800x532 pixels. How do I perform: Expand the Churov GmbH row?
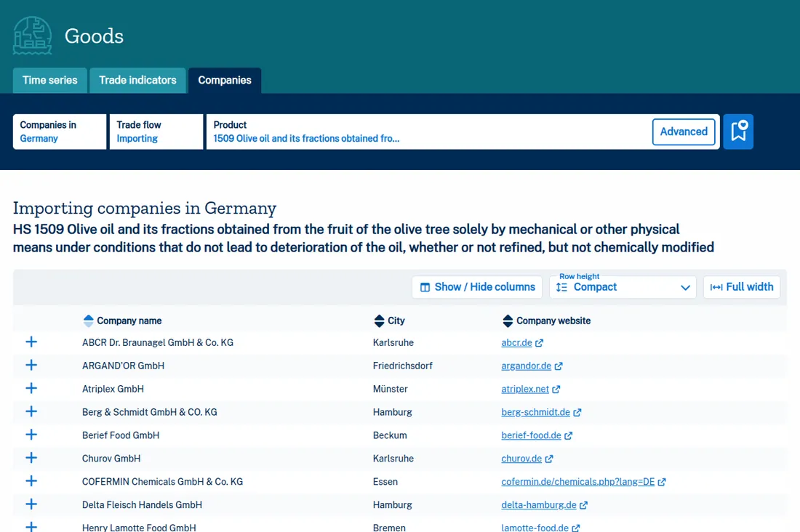coord(31,458)
